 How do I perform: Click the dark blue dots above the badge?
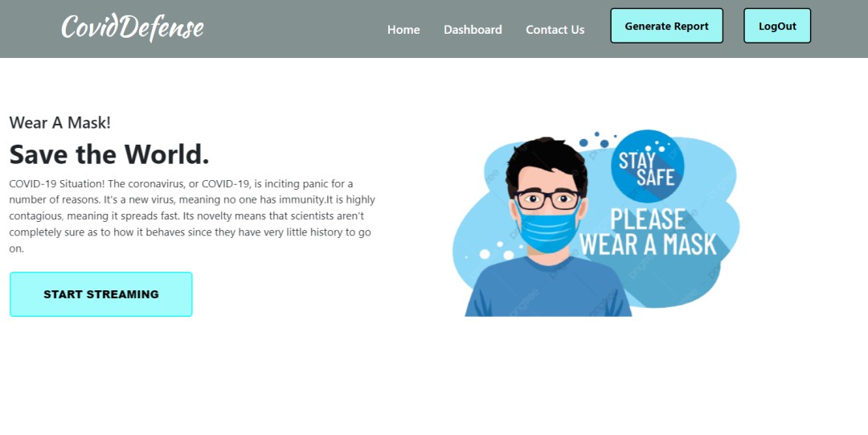pos(598,140)
